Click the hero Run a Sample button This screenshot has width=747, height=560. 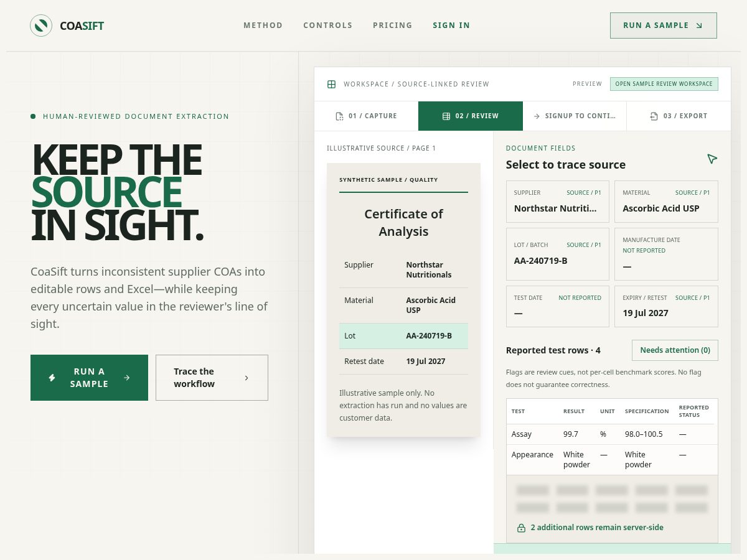[89, 378]
